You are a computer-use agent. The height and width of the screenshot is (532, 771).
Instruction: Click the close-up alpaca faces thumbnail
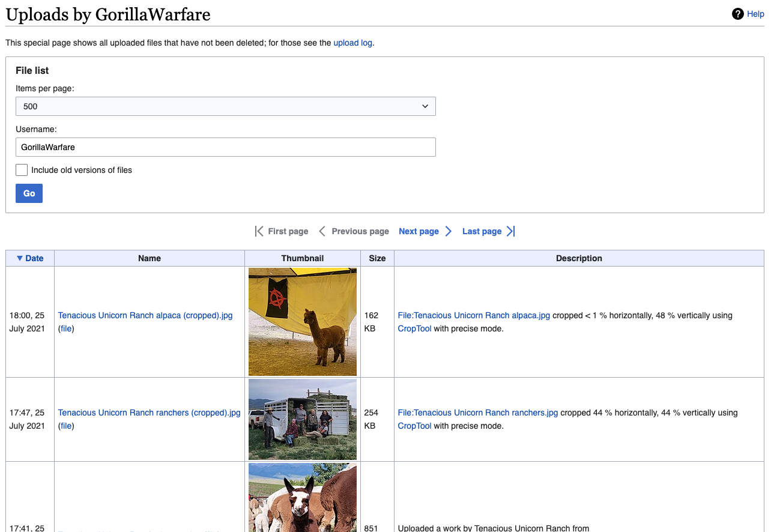pyautogui.click(x=303, y=497)
